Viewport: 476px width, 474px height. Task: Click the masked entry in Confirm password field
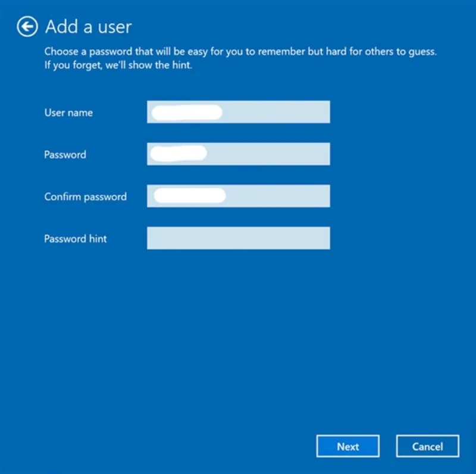pos(189,195)
